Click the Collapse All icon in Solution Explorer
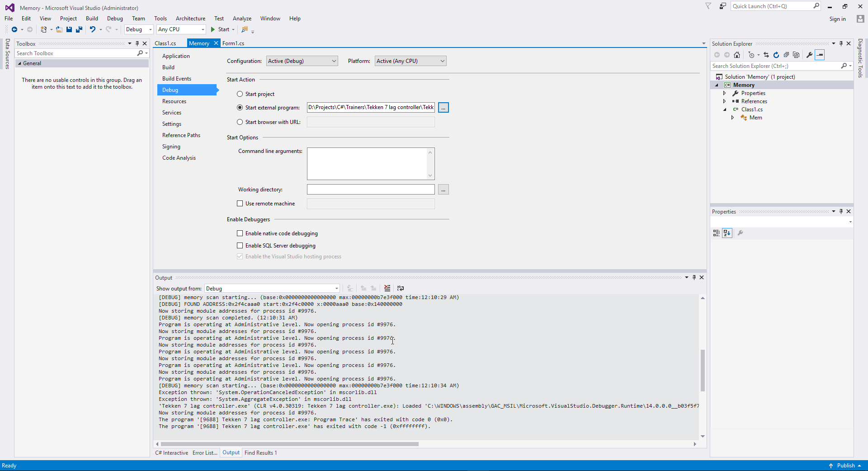The width and height of the screenshot is (868, 471). click(x=786, y=55)
